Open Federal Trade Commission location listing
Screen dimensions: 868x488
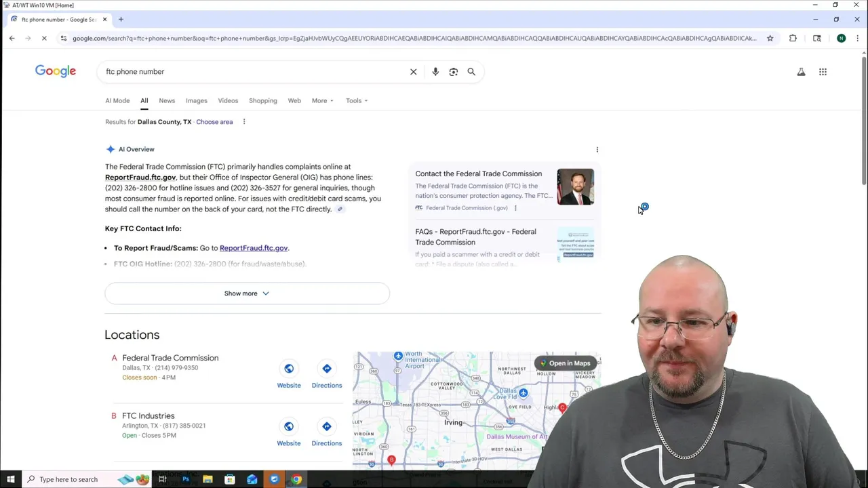pyautogui.click(x=170, y=358)
